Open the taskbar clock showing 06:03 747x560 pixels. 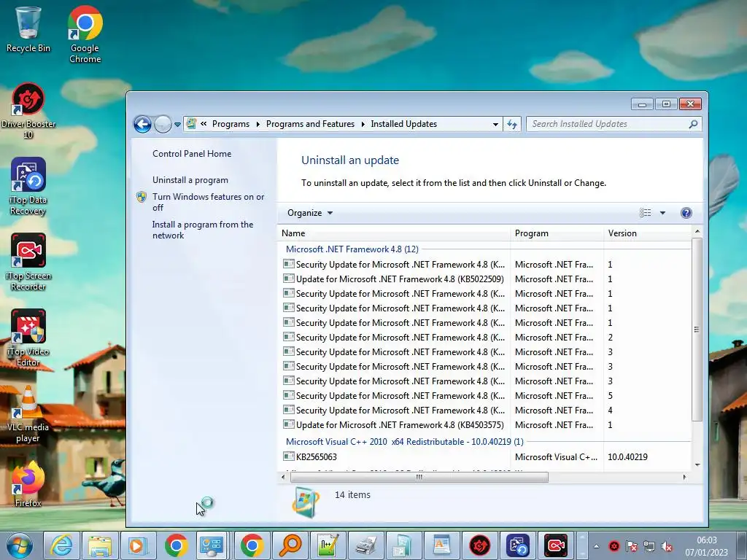706,546
